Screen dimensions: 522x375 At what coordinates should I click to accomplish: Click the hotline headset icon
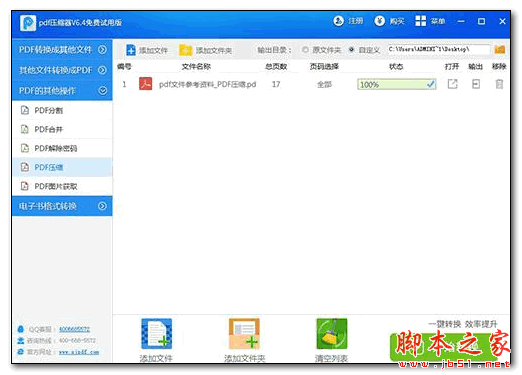click(x=21, y=340)
